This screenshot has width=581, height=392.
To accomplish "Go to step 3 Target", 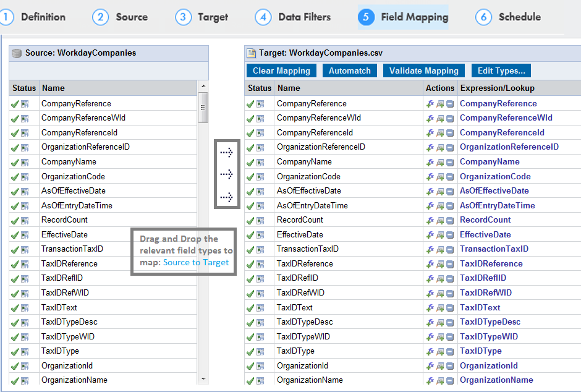I will [x=201, y=17].
